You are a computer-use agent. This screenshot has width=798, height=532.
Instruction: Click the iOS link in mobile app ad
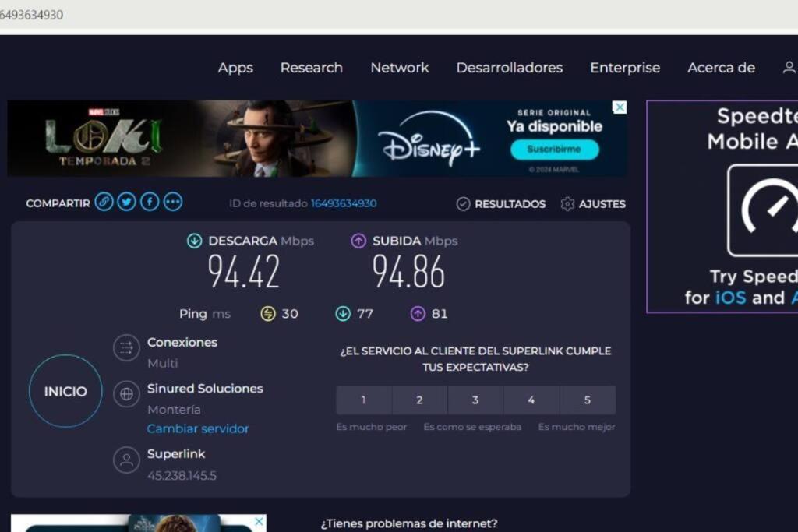coord(731,298)
